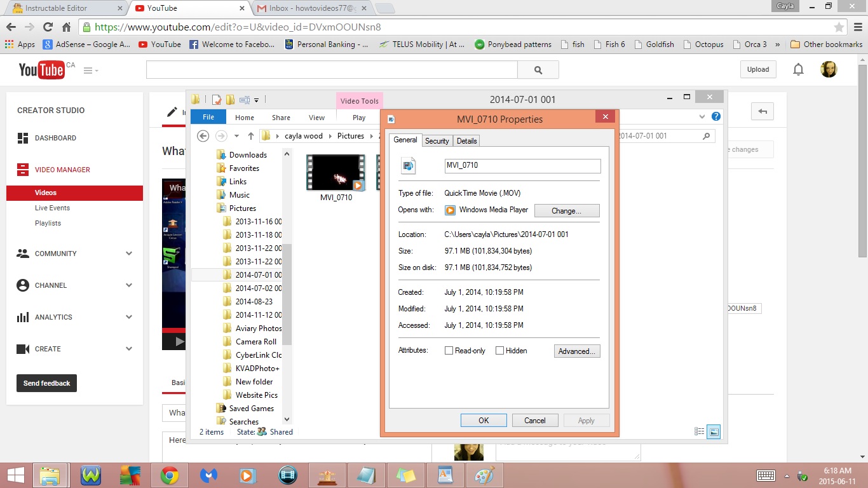Viewport: 868px width, 488px height.
Task: Click Send feedback in Creator Studio
Action: pos(46,383)
